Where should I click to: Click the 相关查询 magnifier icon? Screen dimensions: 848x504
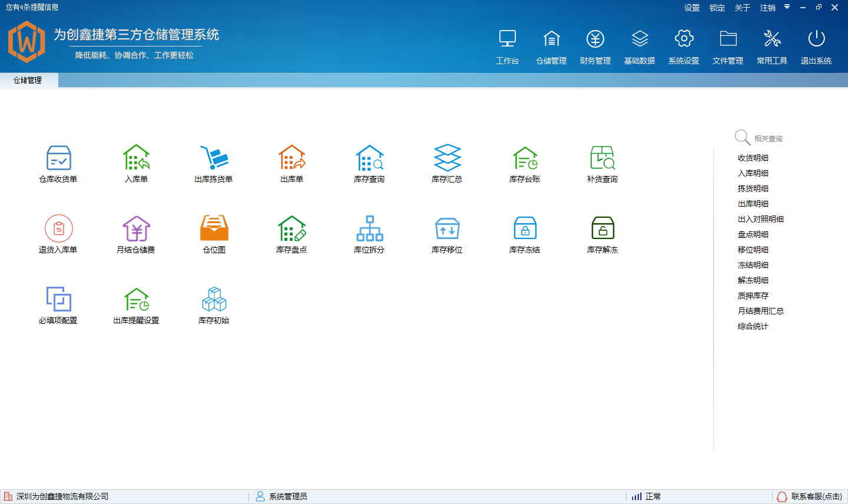[742, 137]
